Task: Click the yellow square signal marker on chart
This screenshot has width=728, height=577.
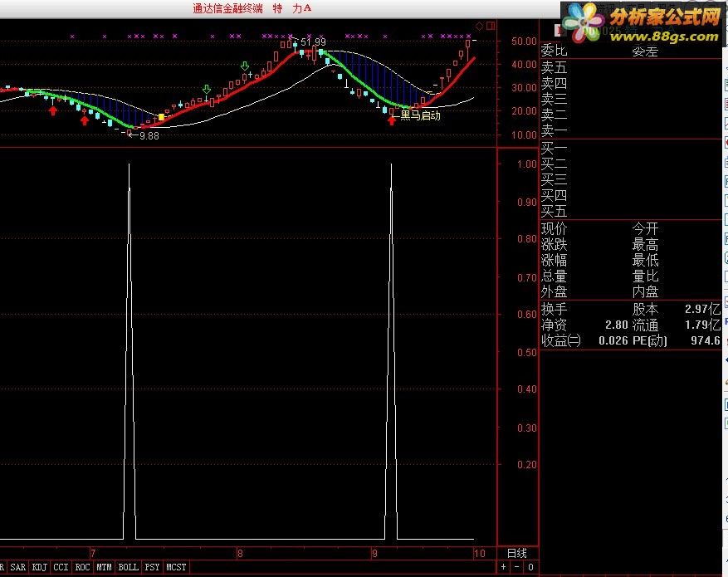Action: [161, 117]
